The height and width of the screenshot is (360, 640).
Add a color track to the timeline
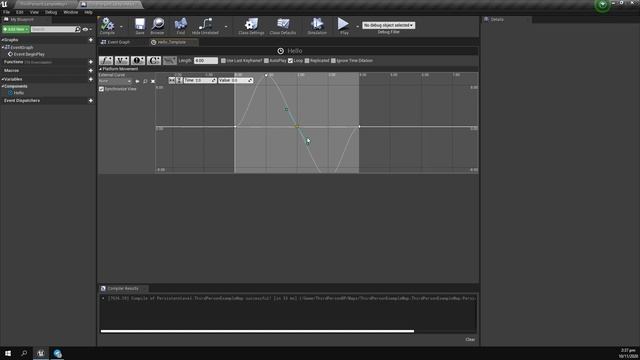[x=154, y=60]
